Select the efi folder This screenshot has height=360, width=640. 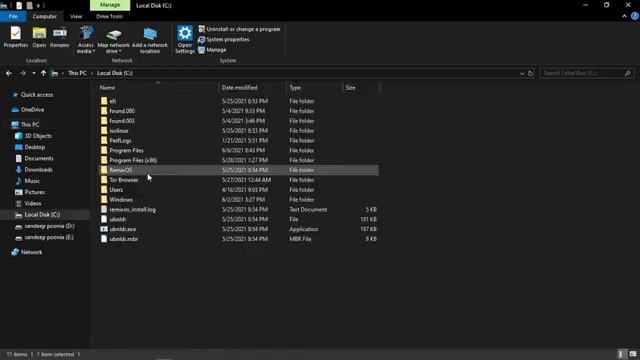[113, 101]
